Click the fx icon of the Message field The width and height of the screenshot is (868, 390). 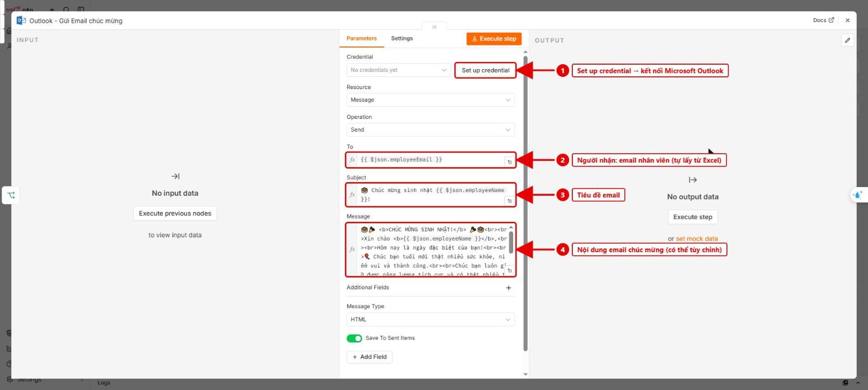tap(352, 249)
